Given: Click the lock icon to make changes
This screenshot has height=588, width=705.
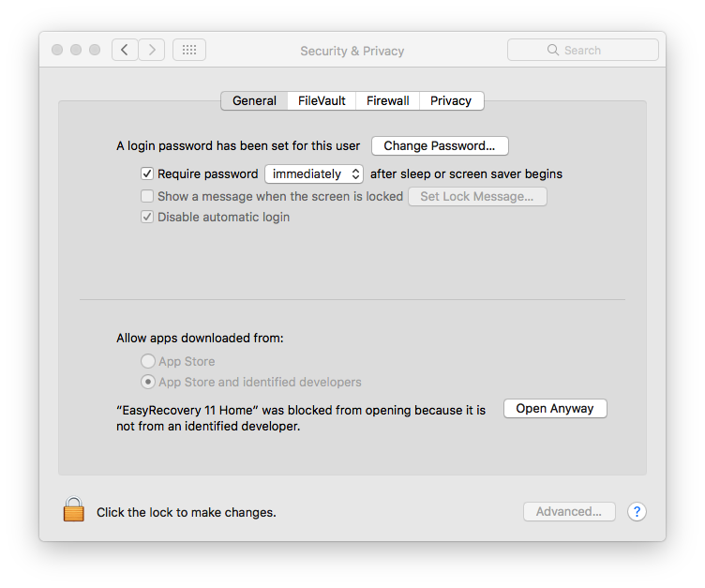Looking at the screenshot, I should 74,509.
